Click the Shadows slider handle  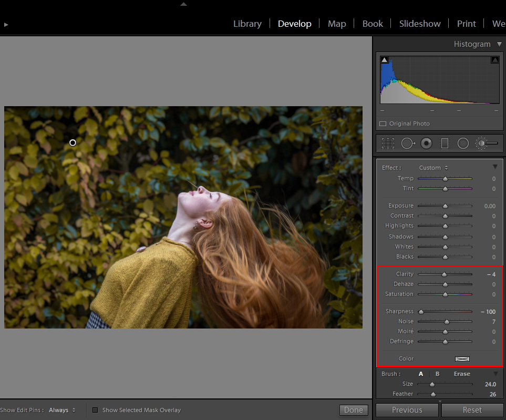(446, 237)
